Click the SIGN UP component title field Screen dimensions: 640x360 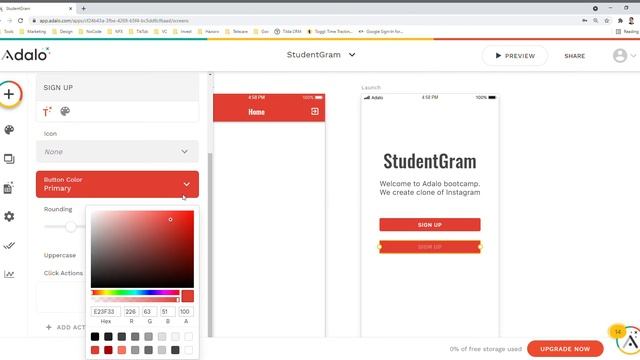pyautogui.click(x=118, y=88)
